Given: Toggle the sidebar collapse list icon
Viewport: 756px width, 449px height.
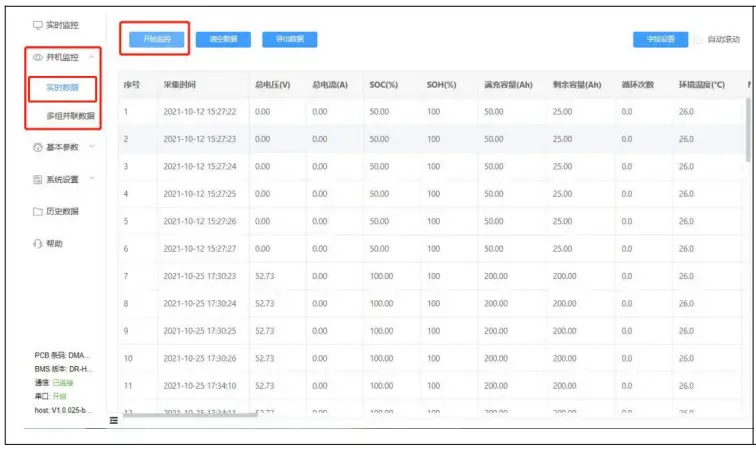Looking at the screenshot, I should pyautogui.click(x=114, y=421).
